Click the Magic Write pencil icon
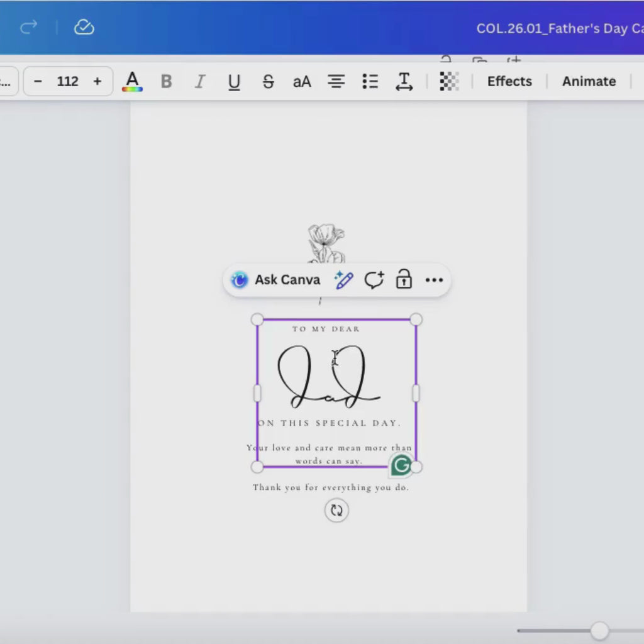 [x=343, y=280]
